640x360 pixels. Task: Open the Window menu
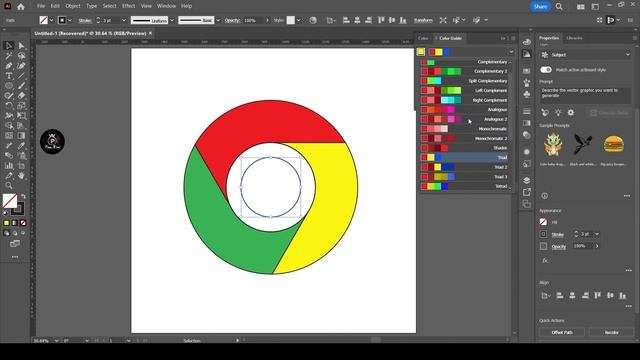coord(166,6)
